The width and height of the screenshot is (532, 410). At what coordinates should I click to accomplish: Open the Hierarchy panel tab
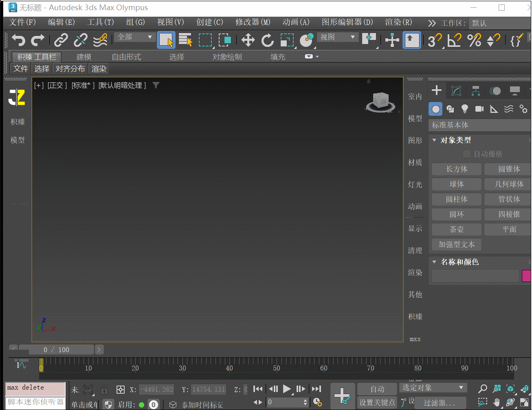pyautogui.click(x=476, y=90)
